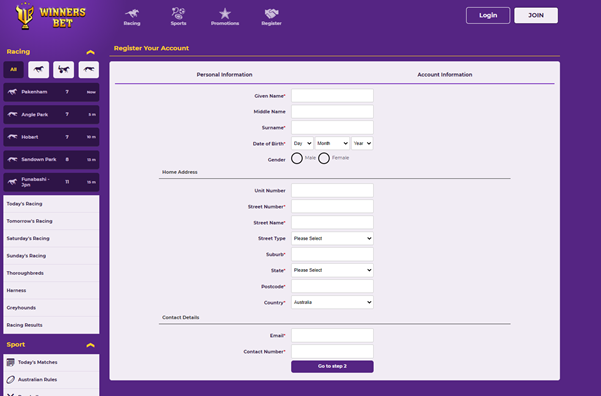Open Greyhounds in the sidebar
This screenshot has height=396, width=601.
[51, 307]
